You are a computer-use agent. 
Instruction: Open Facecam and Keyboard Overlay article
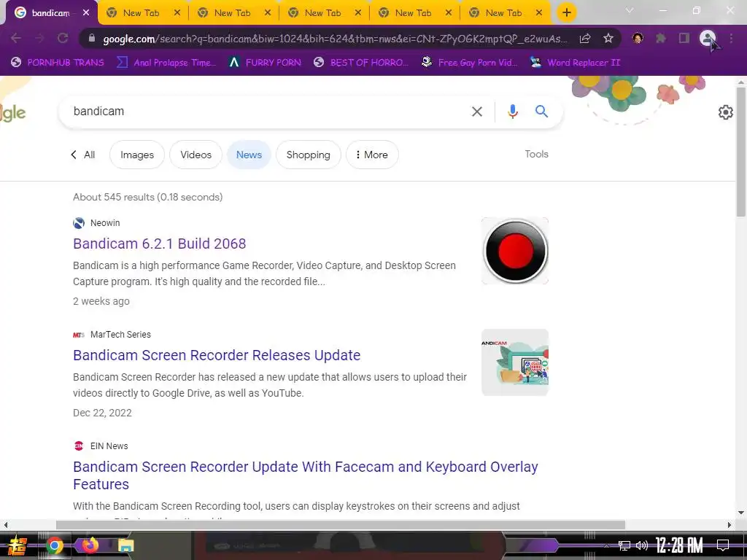click(x=306, y=475)
